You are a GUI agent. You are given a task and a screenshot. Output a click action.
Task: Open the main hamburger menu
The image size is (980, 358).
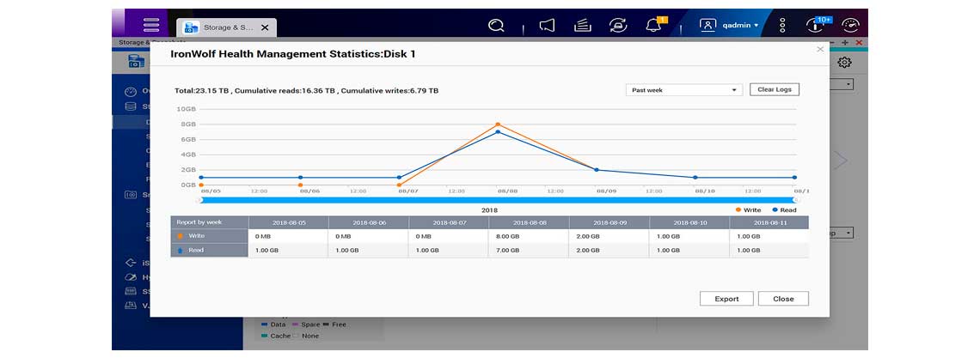point(151,25)
